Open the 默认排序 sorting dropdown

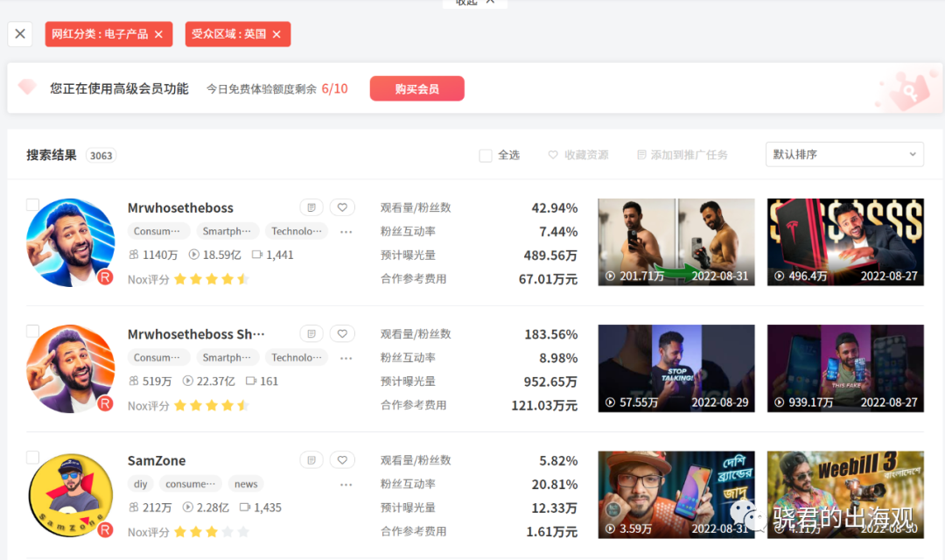[843, 154]
